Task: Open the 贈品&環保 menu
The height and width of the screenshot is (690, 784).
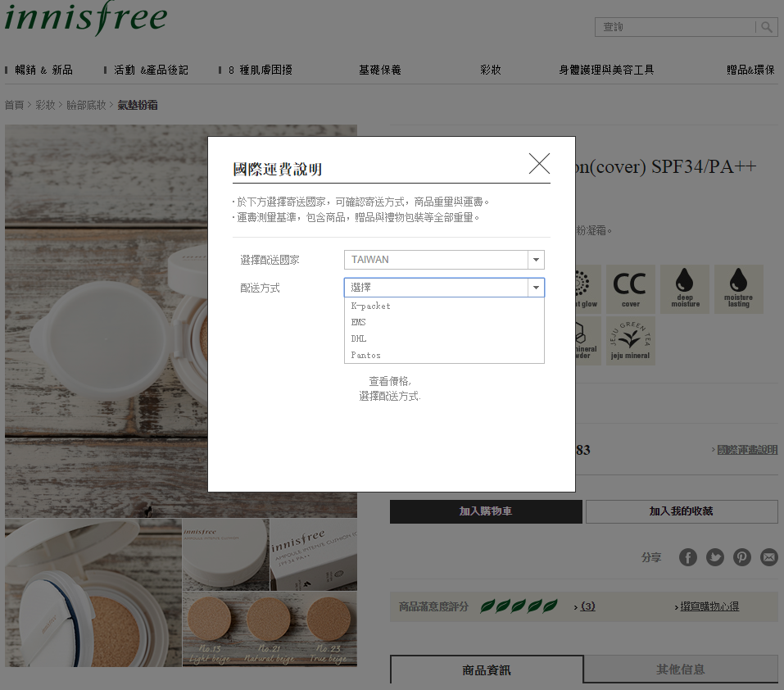Action: pos(750,70)
